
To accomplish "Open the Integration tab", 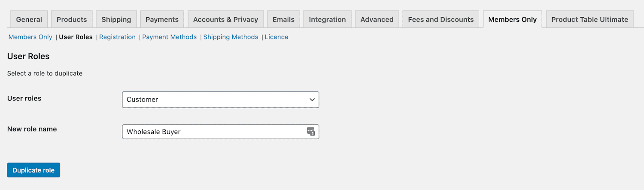I will (x=327, y=19).
